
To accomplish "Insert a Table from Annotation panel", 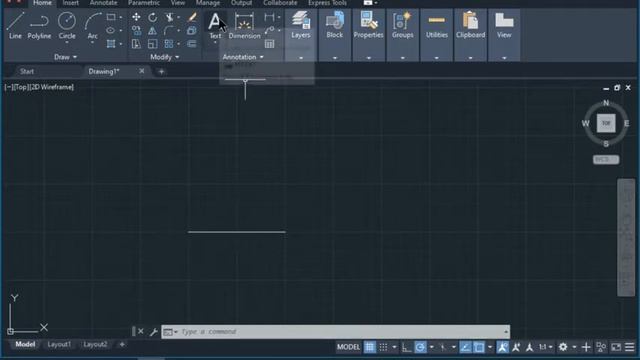I will (269, 44).
